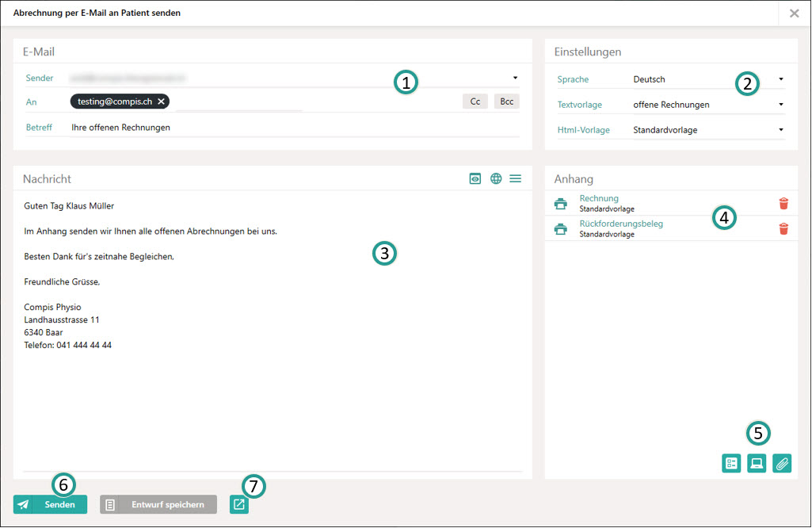Delete the Rechnung attachment with trash icon

point(783,204)
